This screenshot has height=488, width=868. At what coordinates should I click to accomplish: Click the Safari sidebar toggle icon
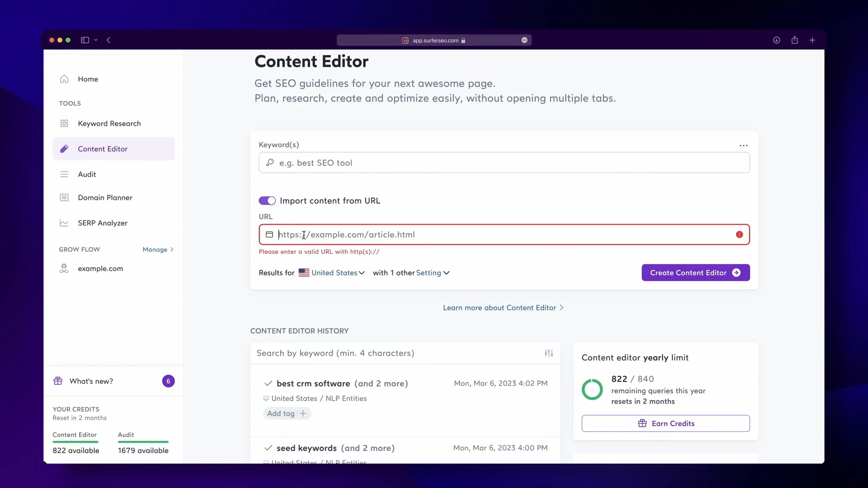85,40
